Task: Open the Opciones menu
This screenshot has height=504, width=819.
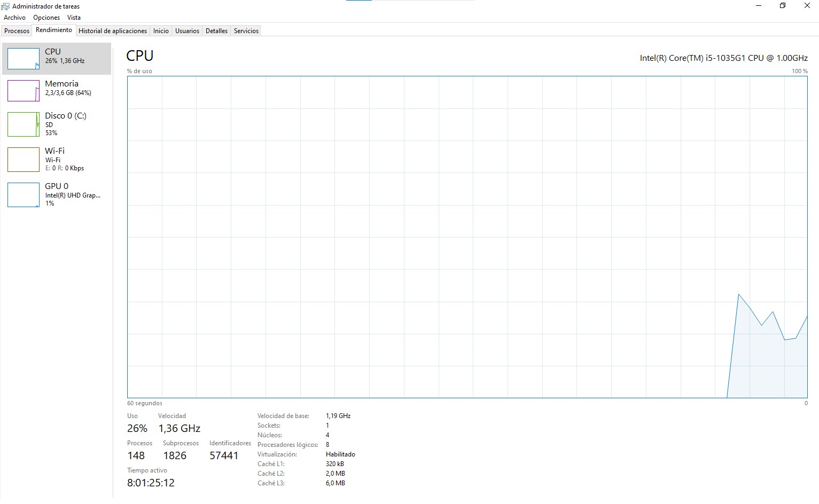Action: click(x=46, y=18)
